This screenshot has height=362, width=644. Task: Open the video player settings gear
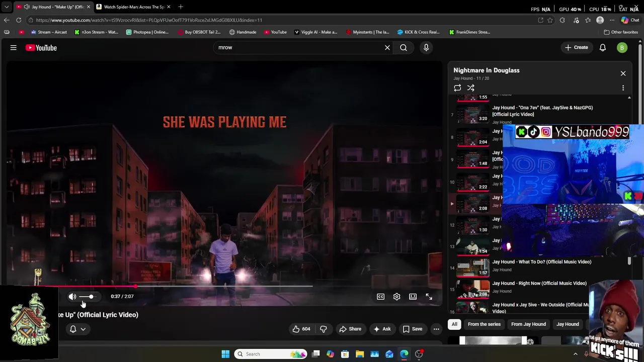[x=397, y=297]
